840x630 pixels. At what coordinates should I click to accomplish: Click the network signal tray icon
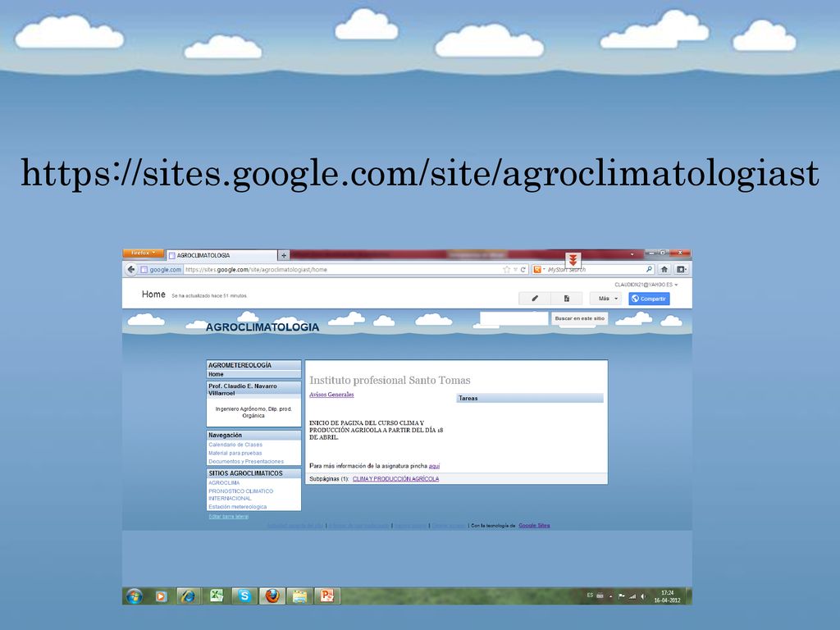pyautogui.click(x=632, y=596)
